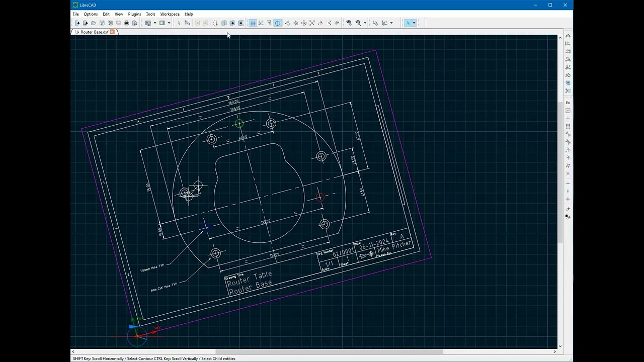Click the first eye visibility icon

[349, 23]
